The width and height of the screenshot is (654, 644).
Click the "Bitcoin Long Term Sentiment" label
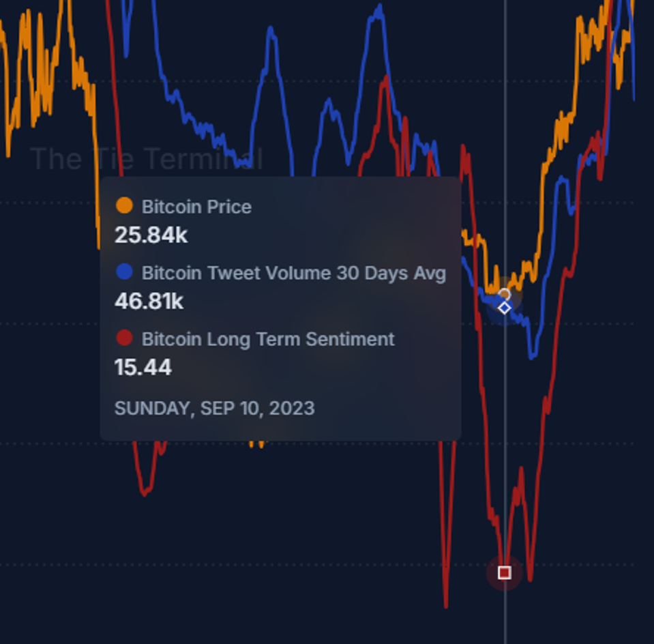(x=267, y=339)
